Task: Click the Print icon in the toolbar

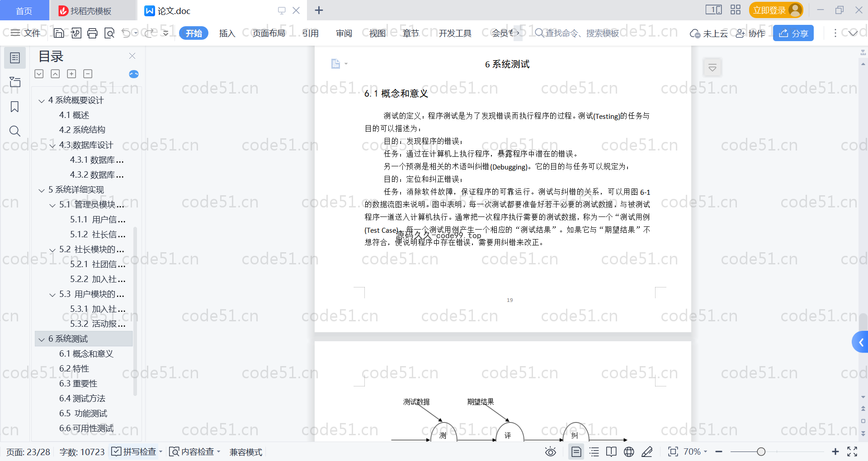Action: click(92, 33)
